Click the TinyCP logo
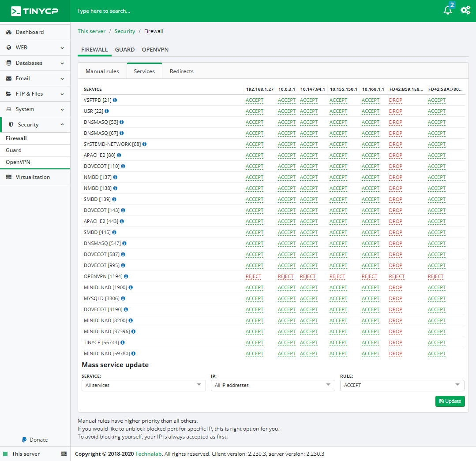The image size is (476, 461). (x=34, y=11)
